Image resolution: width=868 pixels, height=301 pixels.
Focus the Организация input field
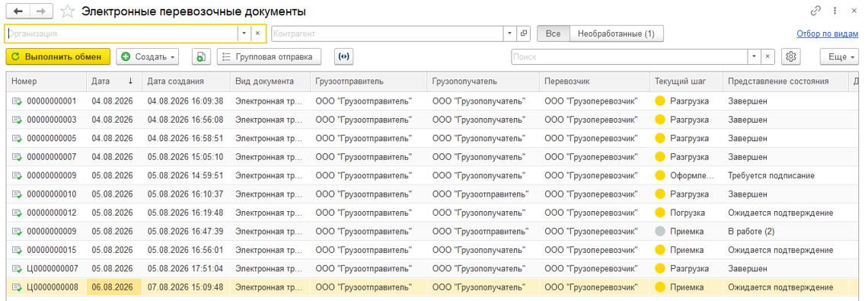(122, 34)
